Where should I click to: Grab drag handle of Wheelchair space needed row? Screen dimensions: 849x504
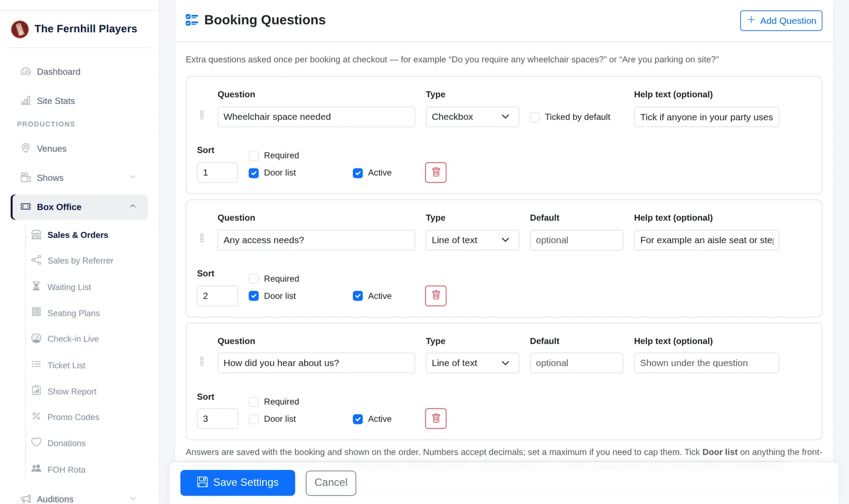point(202,115)
